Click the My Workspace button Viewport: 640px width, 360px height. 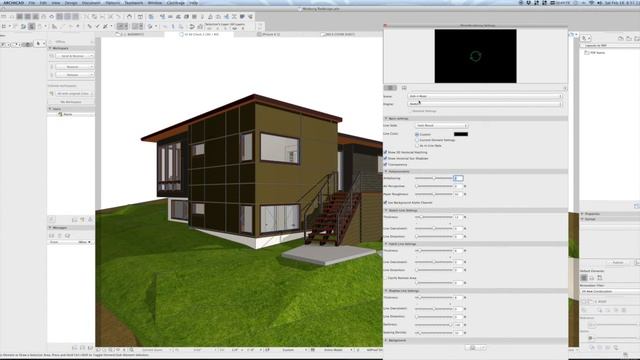[x=71, y=102]
